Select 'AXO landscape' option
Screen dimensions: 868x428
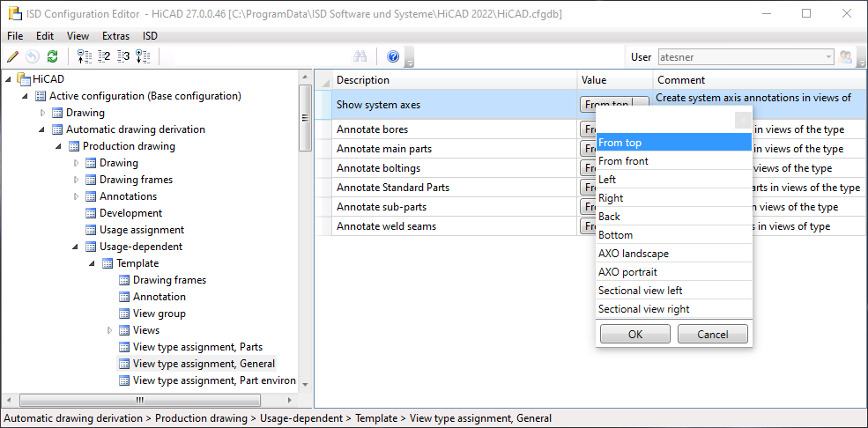click(x=674, y=254)
